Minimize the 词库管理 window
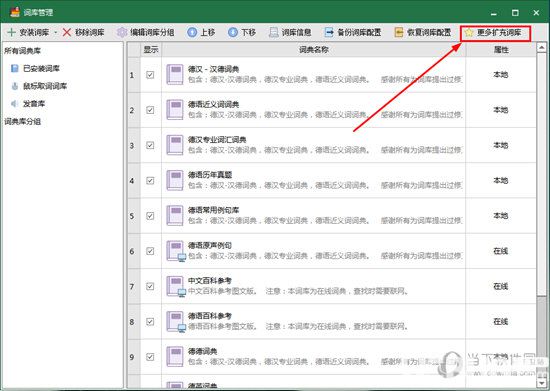The image size is (550, 391). (x=494, y=13)
